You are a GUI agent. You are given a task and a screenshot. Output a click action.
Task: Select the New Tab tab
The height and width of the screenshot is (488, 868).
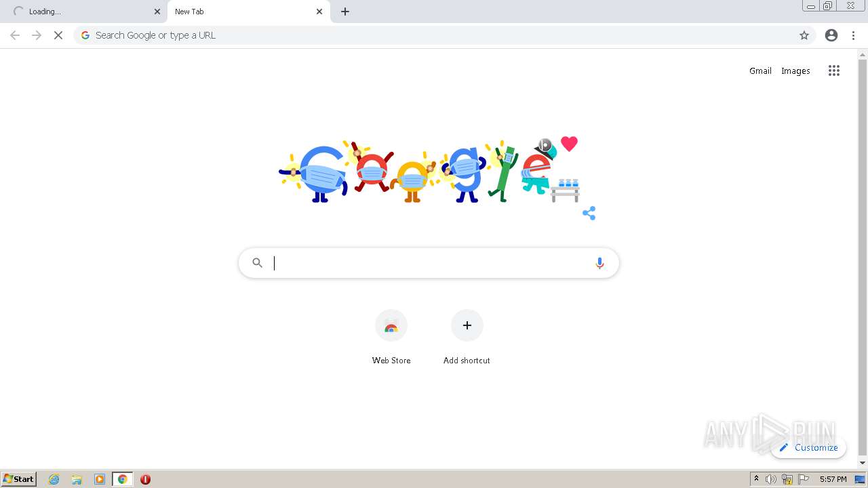[249, 12]
